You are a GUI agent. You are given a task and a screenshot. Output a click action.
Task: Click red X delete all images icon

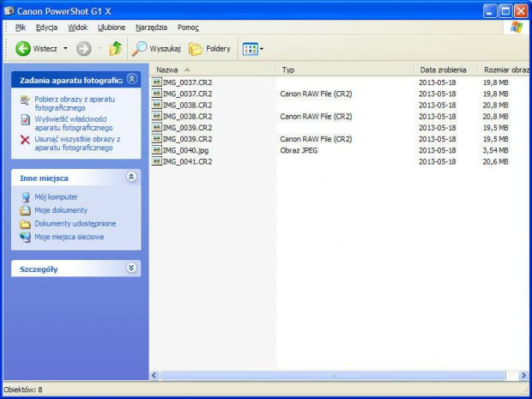pos(25,140)
